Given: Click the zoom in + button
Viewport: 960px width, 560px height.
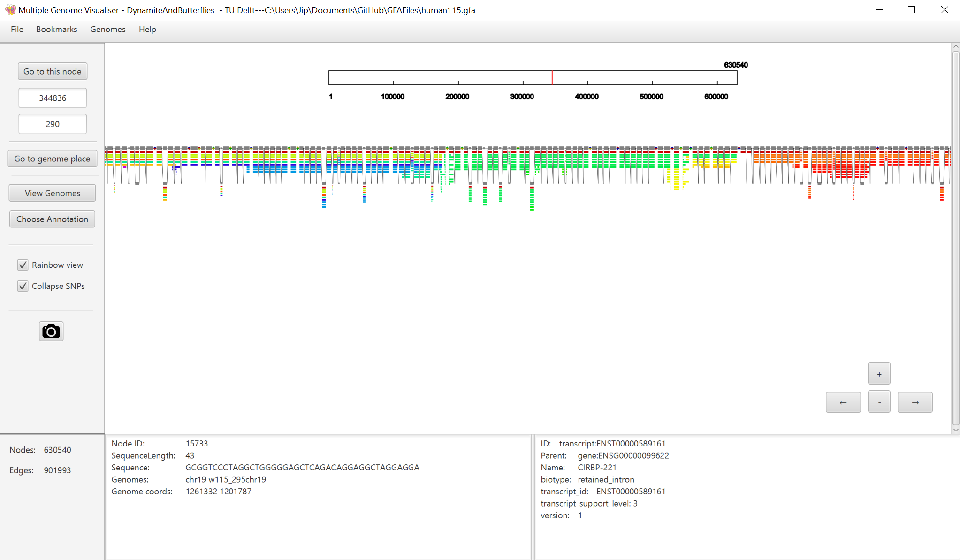Looking at the screenshot, I should coord(879,374).
